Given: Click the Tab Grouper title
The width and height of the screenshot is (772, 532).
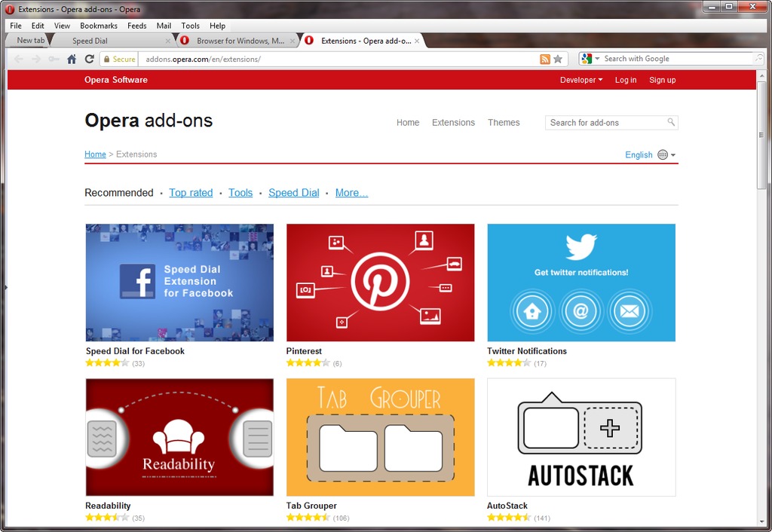Looking at the screenshot, I should (311, 506).
